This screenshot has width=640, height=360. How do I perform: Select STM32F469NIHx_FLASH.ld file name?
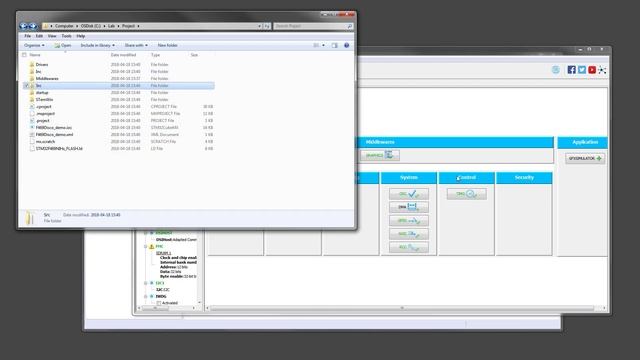pos(59,149)
